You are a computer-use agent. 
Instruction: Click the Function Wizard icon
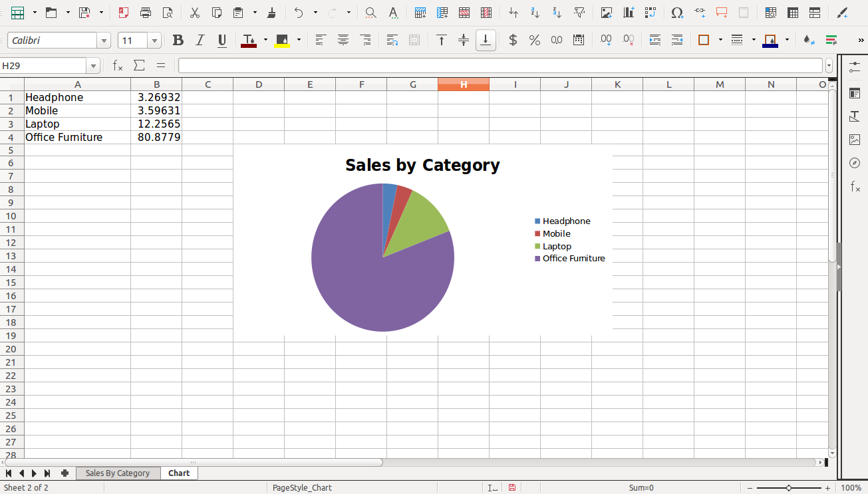[x=118, y=65]
